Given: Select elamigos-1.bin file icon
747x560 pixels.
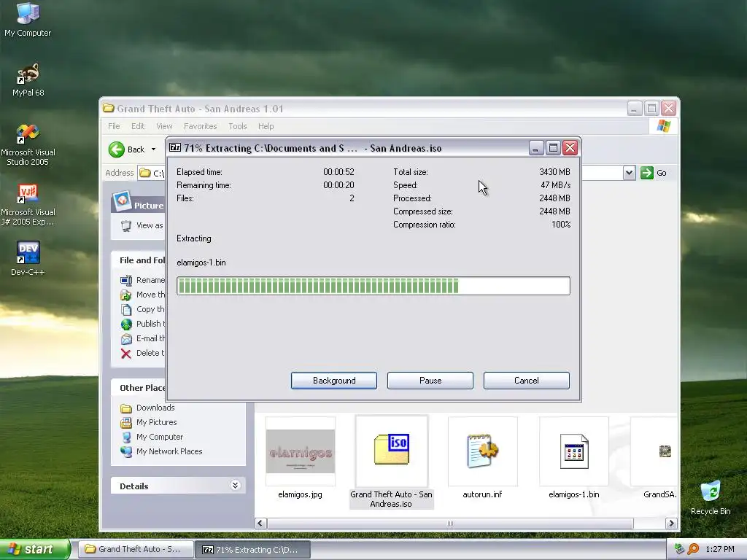Looking at the screenshot, I should coord(573,451).
